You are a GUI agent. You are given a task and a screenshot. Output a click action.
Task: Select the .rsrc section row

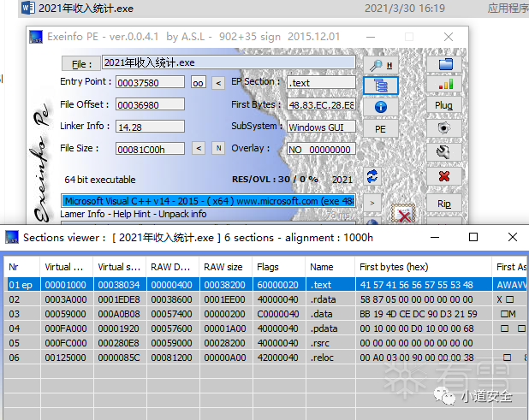point(266,343)
